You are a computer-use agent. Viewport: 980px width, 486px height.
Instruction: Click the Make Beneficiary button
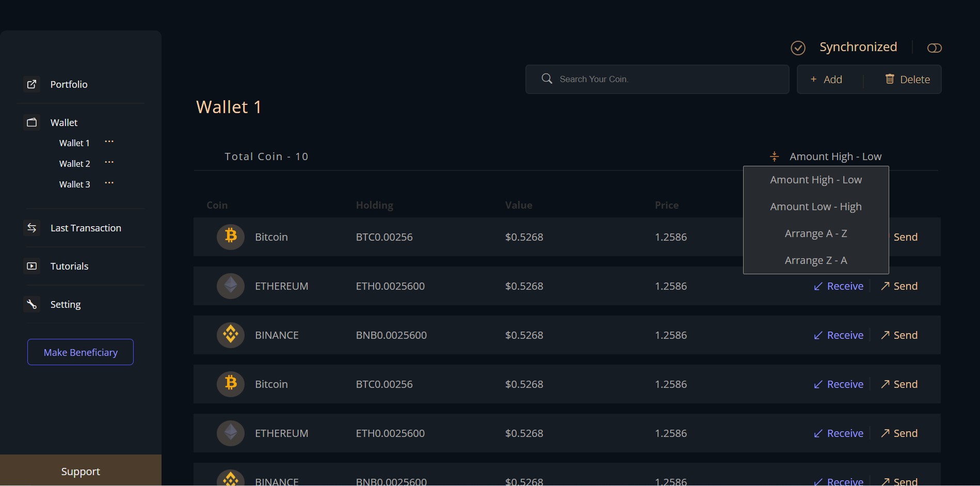pos(81,352)
